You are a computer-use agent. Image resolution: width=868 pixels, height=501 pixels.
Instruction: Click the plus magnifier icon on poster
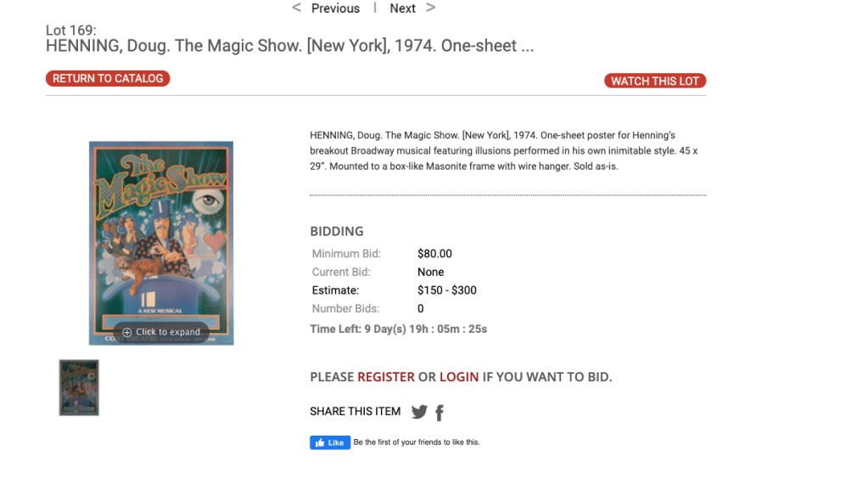(x=127, y=332)
